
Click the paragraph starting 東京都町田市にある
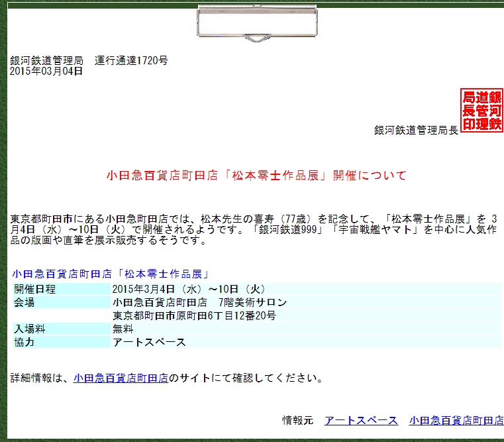254,230
